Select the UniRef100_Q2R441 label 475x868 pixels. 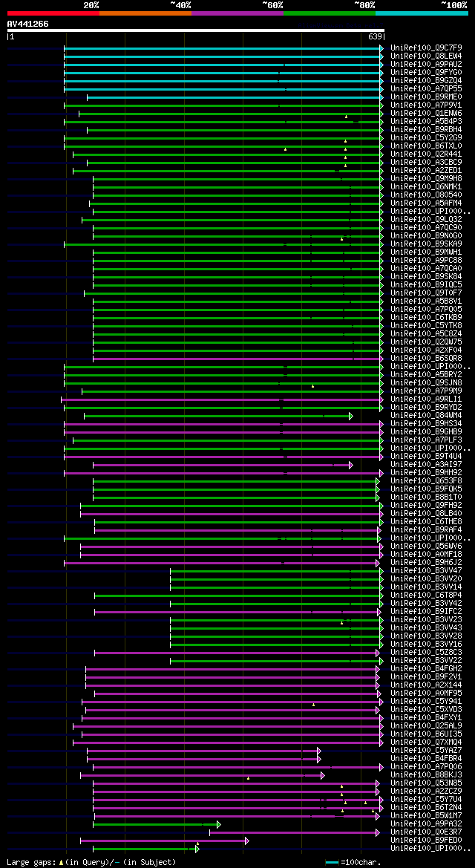pyautogui.click(x=426, y=154)
